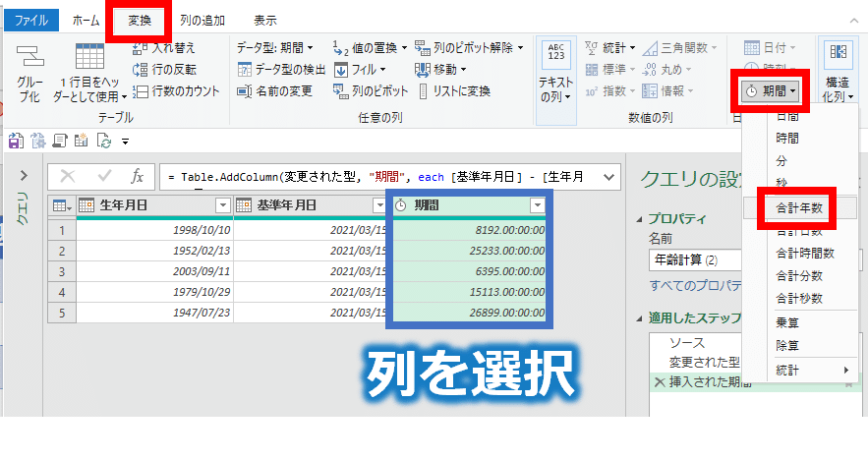
Task: Select the ソース applied step
Action: 687,343
